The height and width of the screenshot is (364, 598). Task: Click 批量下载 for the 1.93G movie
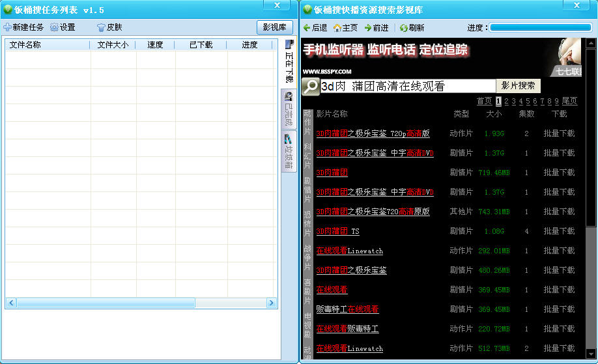(559, 133)
